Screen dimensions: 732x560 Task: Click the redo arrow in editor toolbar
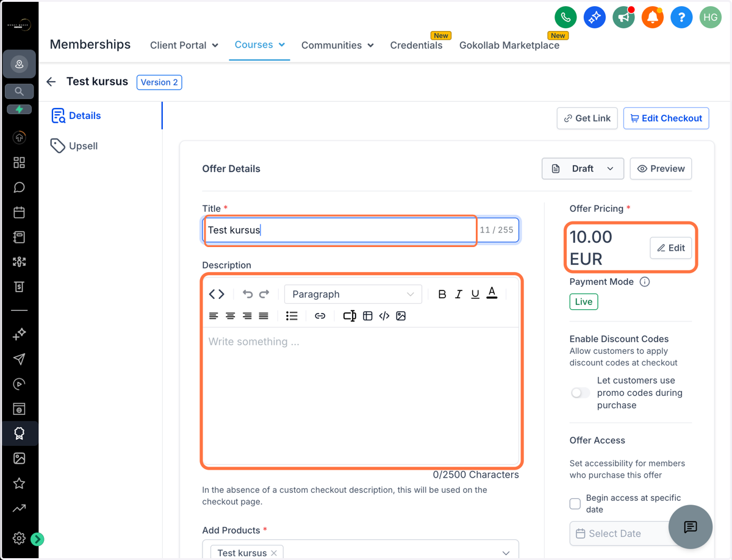coord(264,294)
